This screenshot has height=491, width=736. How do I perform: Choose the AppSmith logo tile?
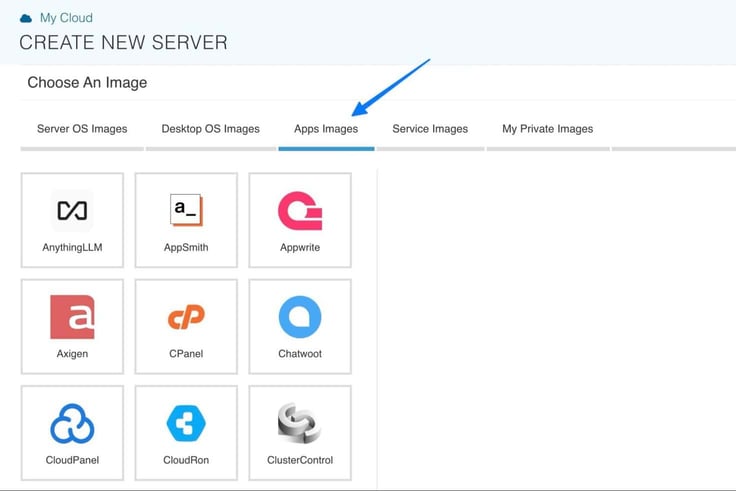coord(186,210)
